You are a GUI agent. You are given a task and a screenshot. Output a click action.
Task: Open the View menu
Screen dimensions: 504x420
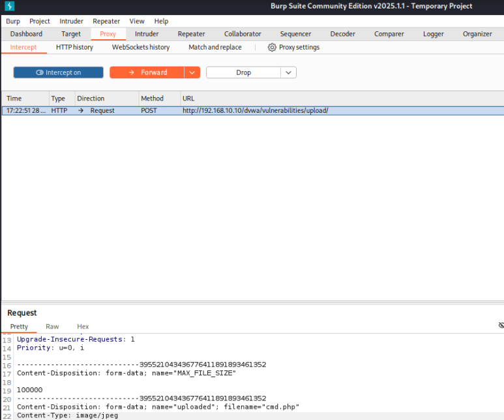pos(137,22)
